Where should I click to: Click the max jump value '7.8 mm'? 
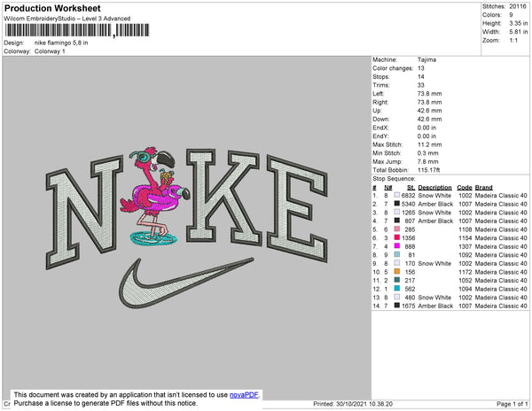428,161
